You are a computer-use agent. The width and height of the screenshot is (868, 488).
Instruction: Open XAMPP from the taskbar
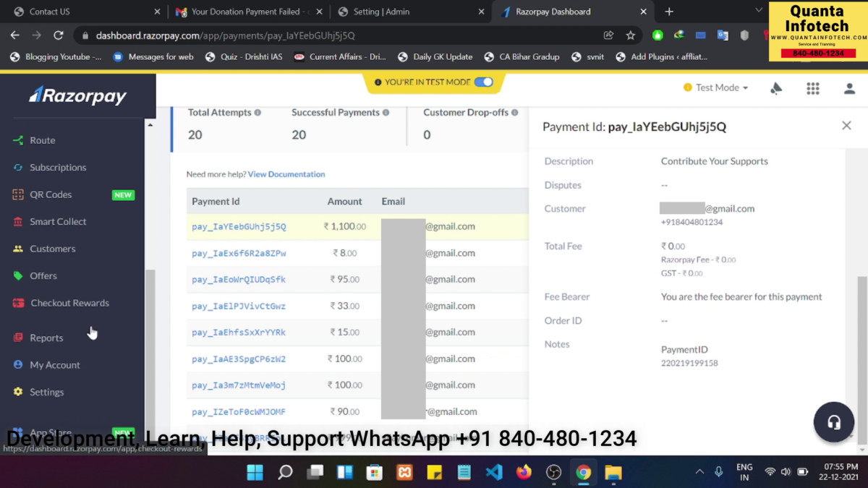tap(404, 472)
